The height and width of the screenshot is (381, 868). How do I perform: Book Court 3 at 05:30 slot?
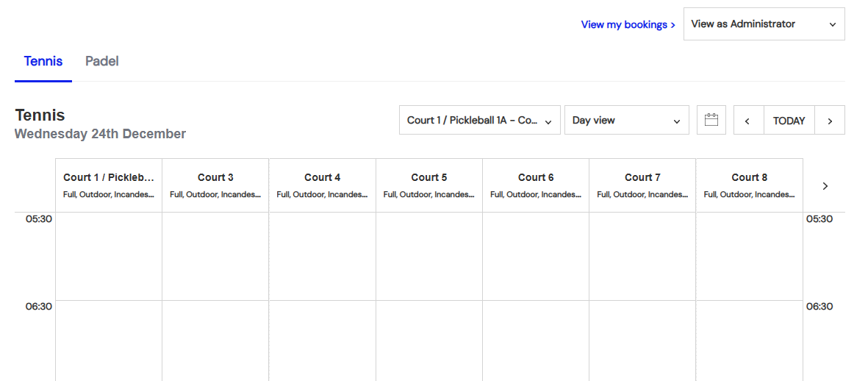pos(215,256)
